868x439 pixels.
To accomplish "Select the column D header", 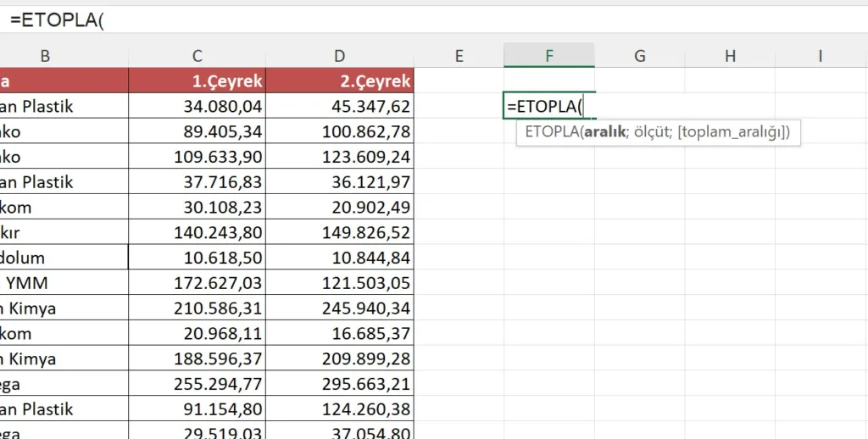I will [339, 56].
